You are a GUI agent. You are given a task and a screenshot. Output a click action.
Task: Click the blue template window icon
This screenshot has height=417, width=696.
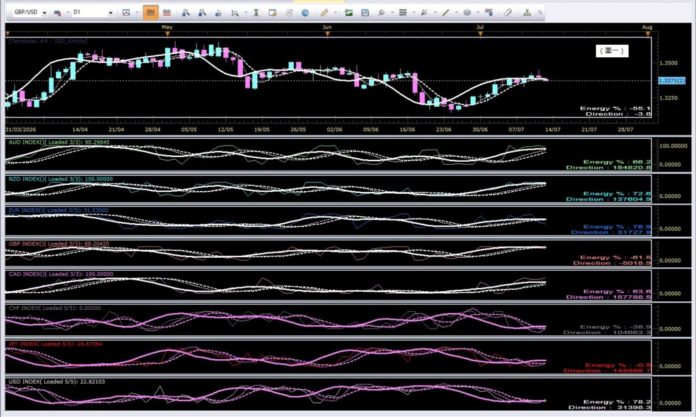tap(365, 13)
